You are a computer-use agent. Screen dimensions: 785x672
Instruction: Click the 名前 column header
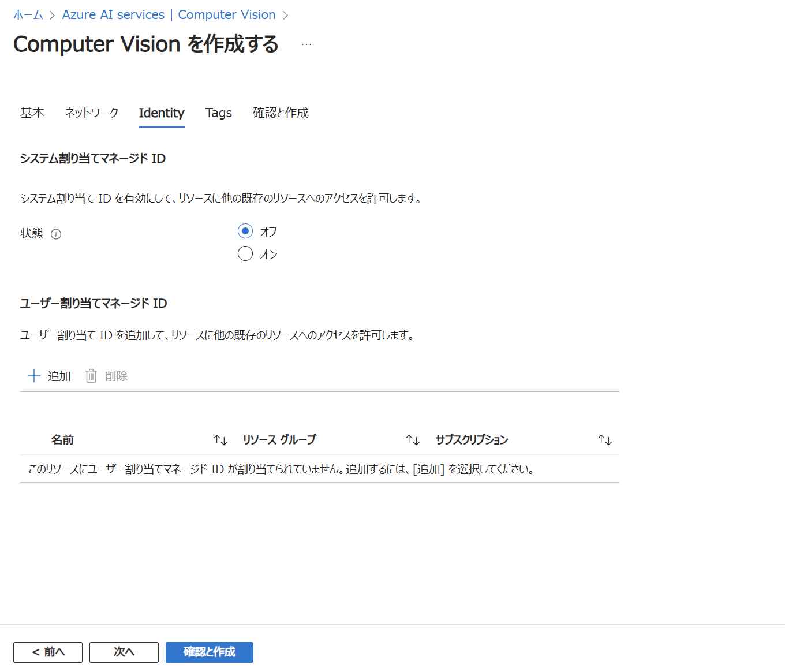pos(62,440)
